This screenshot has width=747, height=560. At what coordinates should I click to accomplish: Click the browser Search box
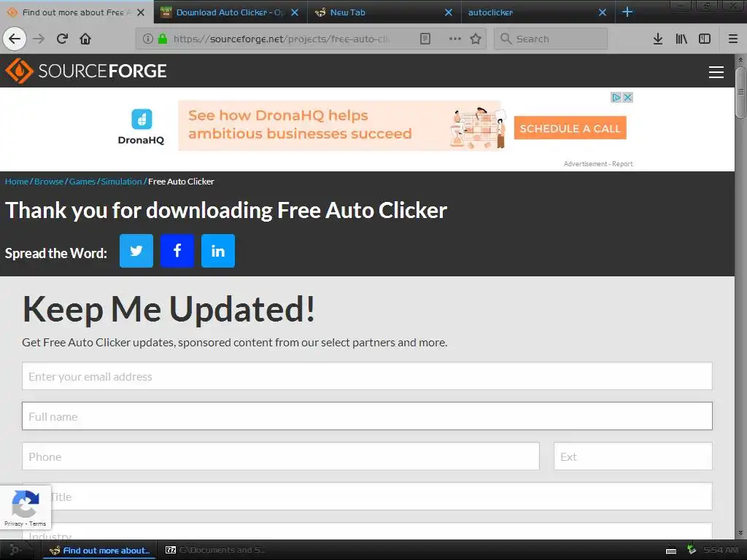[x=551, y=39]
